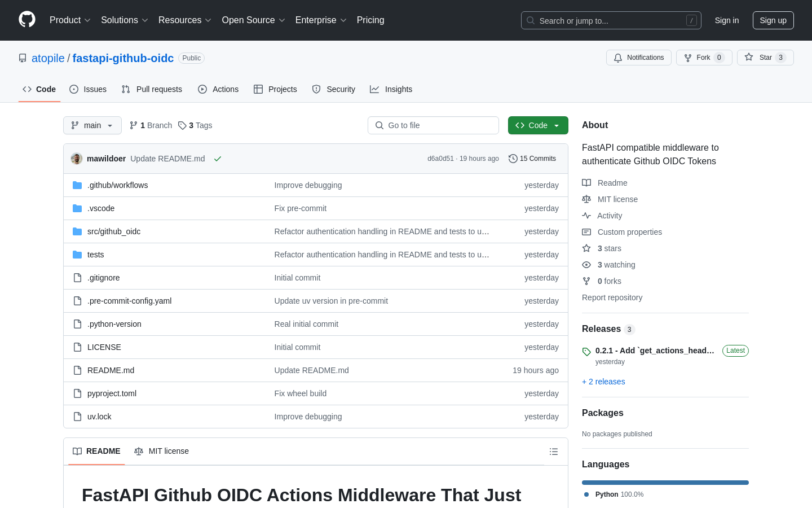Expand the Resources menu
The image size is (812, 508).
(x=185, y=20)
